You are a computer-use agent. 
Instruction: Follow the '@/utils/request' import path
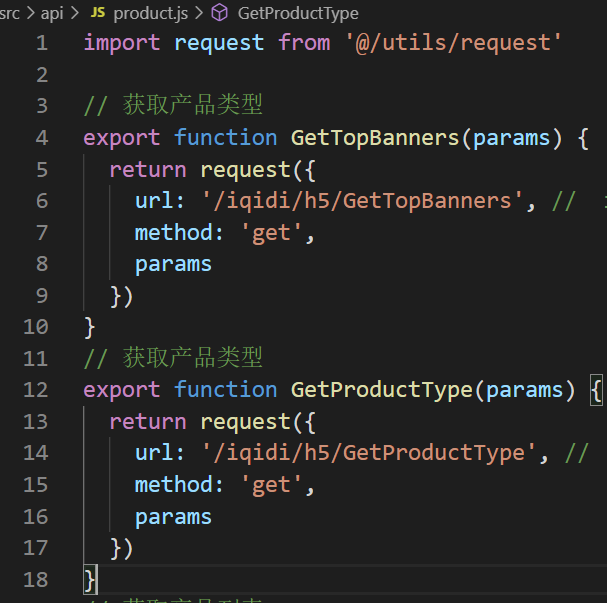(x=453, y=42)
